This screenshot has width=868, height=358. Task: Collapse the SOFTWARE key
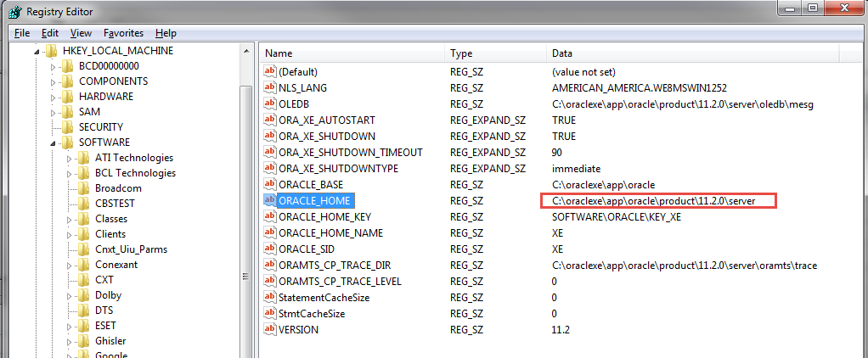pyautogui.click(x=54, y=143)
